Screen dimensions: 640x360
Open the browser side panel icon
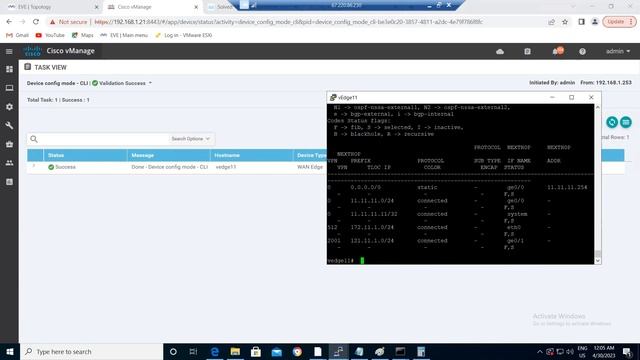click(x=581, y=22)
